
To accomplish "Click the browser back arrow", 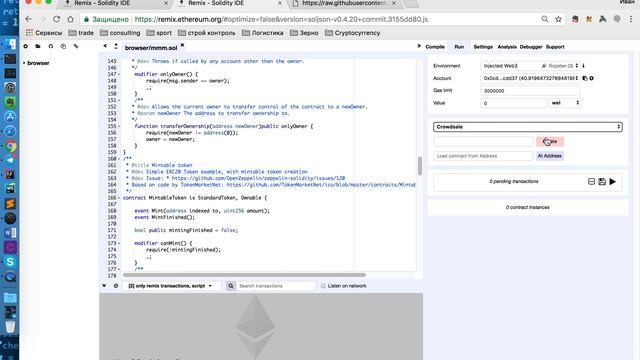I will point(28,19).
